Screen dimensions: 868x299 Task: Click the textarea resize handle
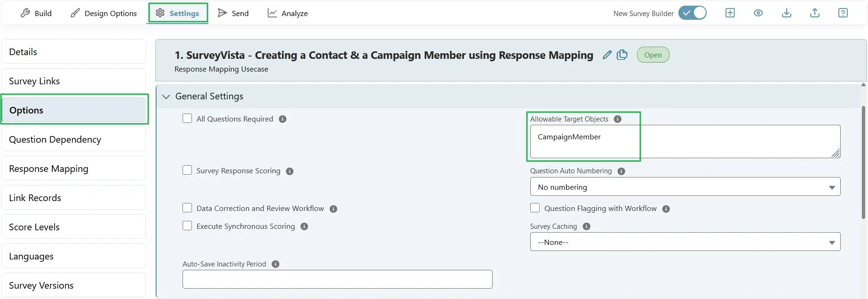[836, 153]
